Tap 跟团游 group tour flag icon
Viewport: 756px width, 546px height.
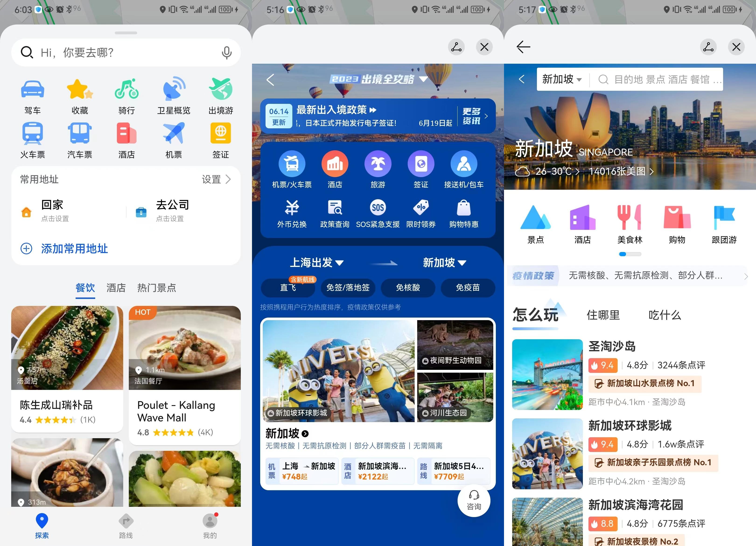(724, 217)
